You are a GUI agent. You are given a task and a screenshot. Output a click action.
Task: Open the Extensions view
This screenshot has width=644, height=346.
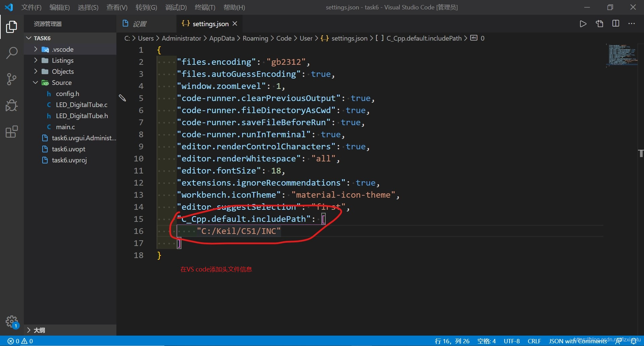click(12, 132)
